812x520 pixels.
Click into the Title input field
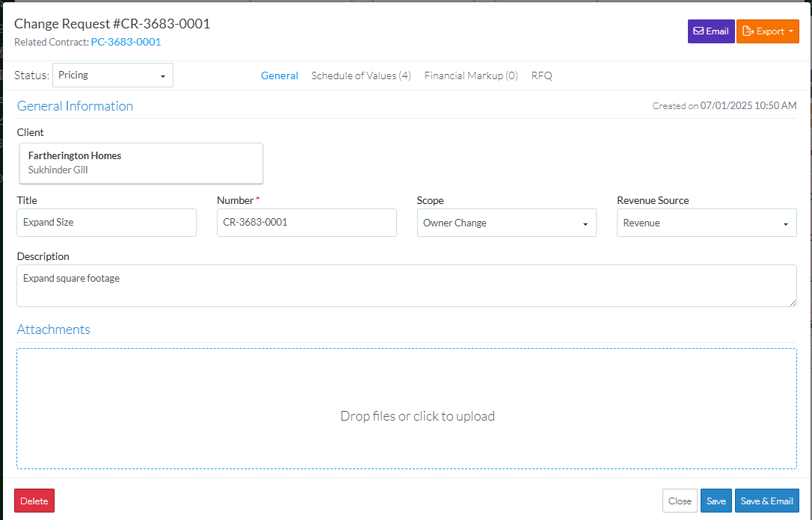tap(106, 223)
